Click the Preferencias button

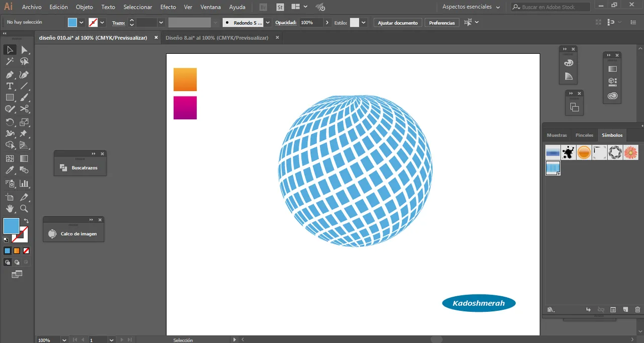(442, 23)
